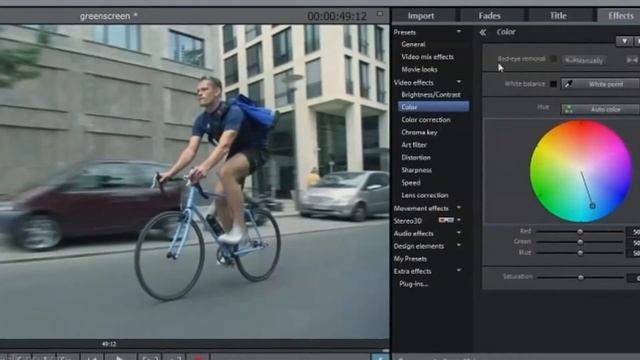The width and height of the screenshot is (640, 360).
Task: Open Video mix effects presets
Action: click(x=427, y=57)
